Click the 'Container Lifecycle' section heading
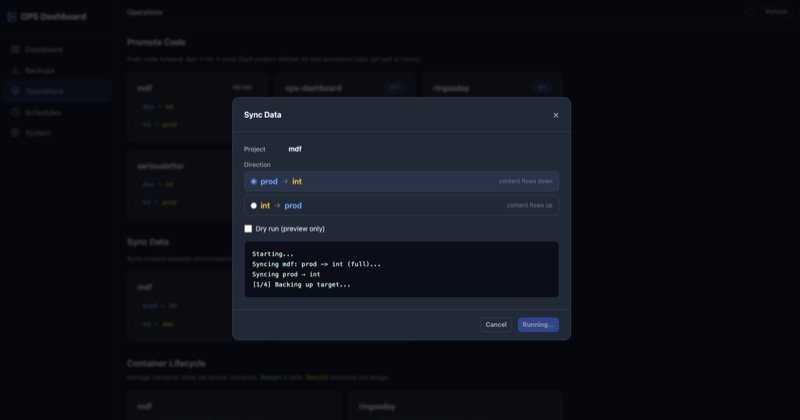Screen dimensions: 800x420 click(166, 363)
